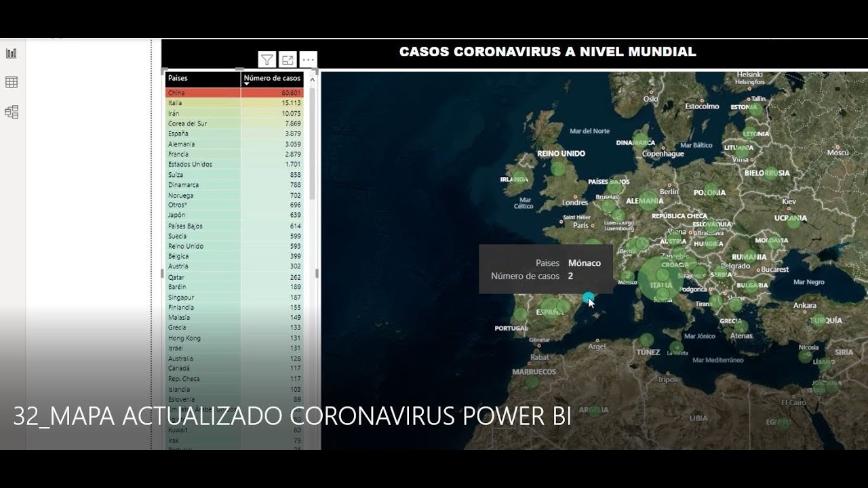The height and width of the screenshot is (488, 868).
Task: Click the 10.075 cases value for Irán
Action: tap(292, 113)
